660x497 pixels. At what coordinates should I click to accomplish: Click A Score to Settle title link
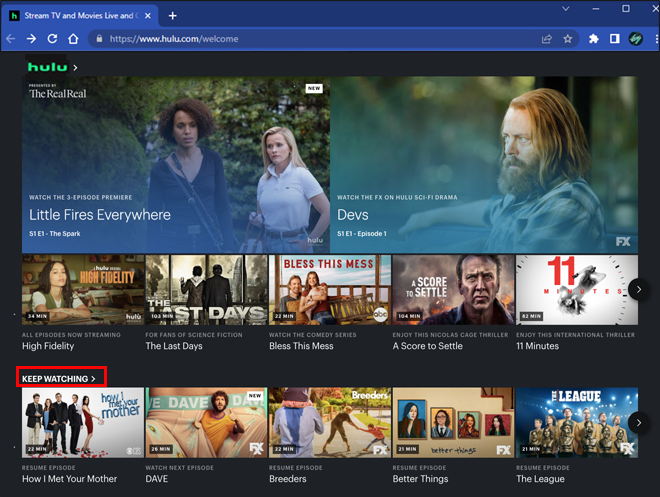click(428, 346)
